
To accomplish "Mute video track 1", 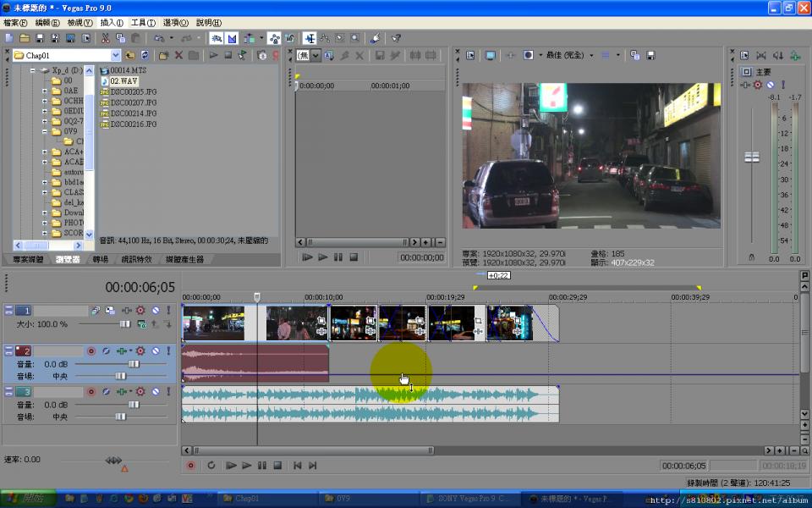I will coord(155,311).
